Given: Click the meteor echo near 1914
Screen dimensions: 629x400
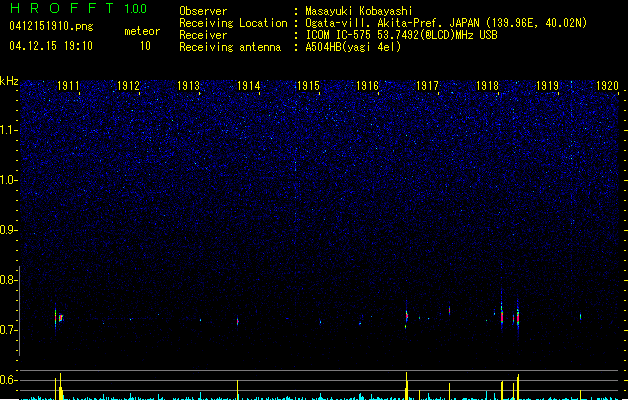Looking at the screenshot, I should pyautogui.click(x=237, y=321).
